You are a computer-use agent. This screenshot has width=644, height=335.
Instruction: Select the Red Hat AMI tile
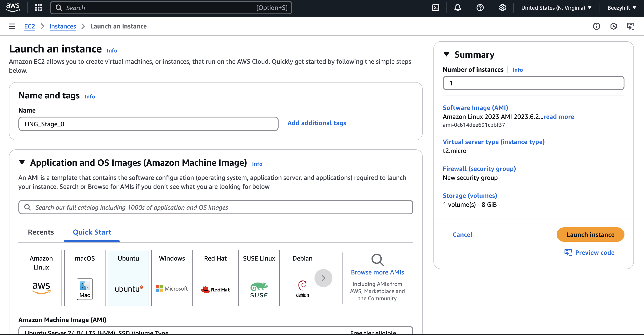pyautogui.click(x=215, y=278)
